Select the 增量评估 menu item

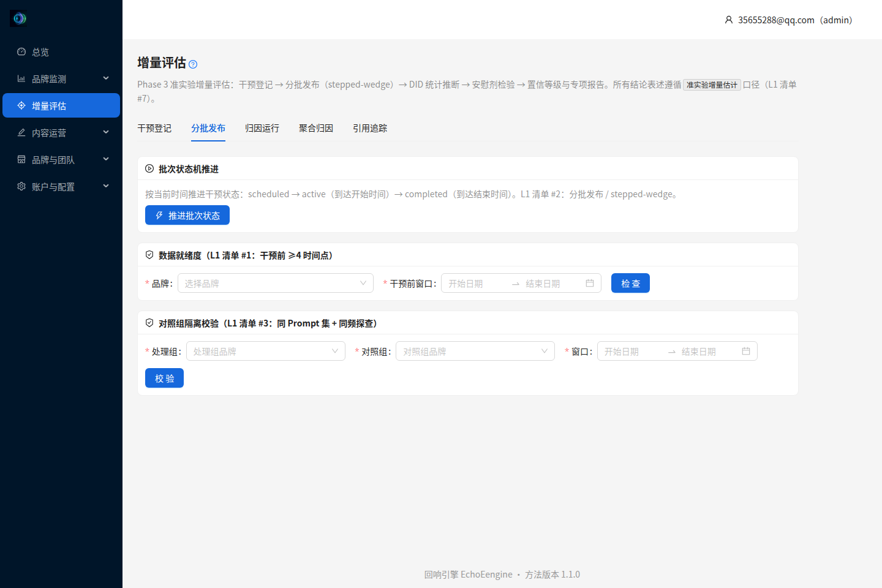61,105
